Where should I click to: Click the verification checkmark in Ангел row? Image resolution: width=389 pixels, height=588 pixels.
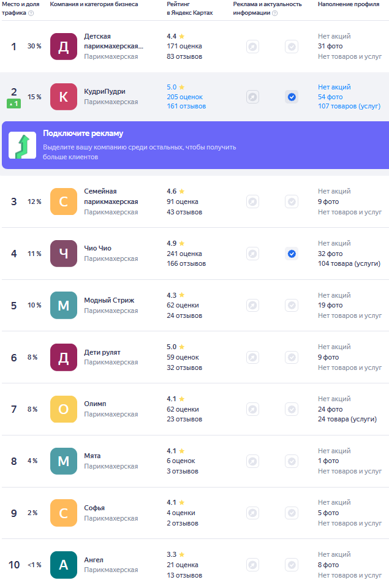click(x=292, y=565)
